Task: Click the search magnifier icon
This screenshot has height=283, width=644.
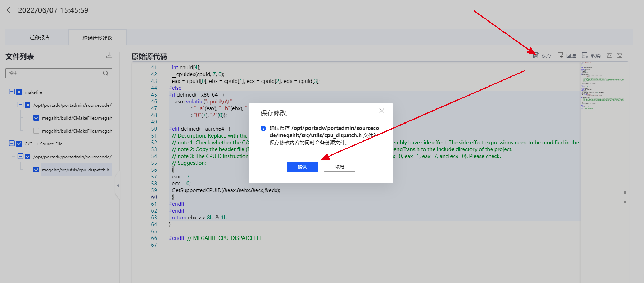Action: tap(106, 73)
